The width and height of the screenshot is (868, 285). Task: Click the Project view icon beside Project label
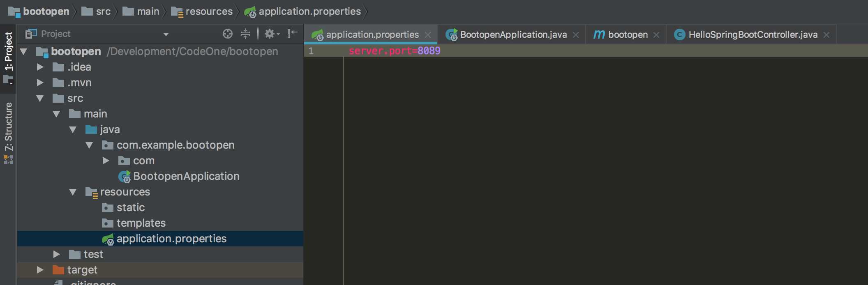tap(31, 34)
